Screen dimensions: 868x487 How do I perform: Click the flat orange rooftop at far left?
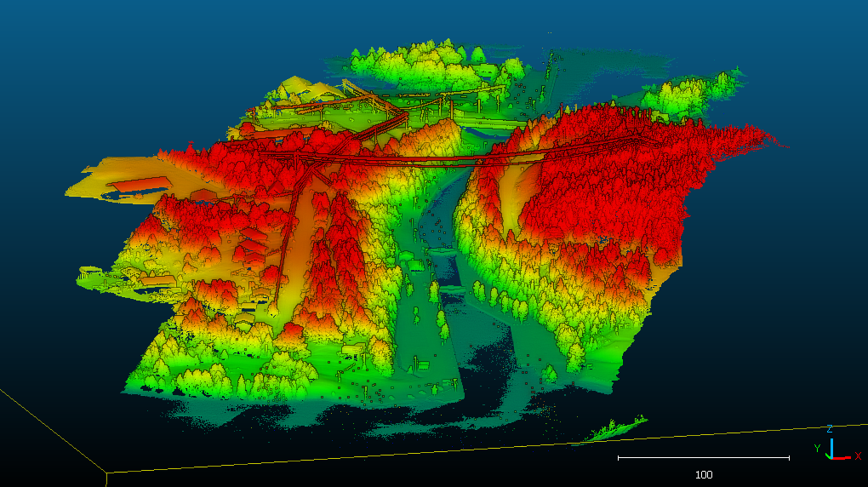pos(138,183)
